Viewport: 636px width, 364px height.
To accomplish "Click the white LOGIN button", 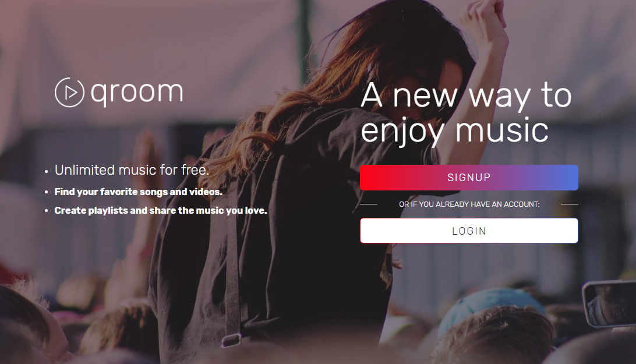I will [469, 231].
